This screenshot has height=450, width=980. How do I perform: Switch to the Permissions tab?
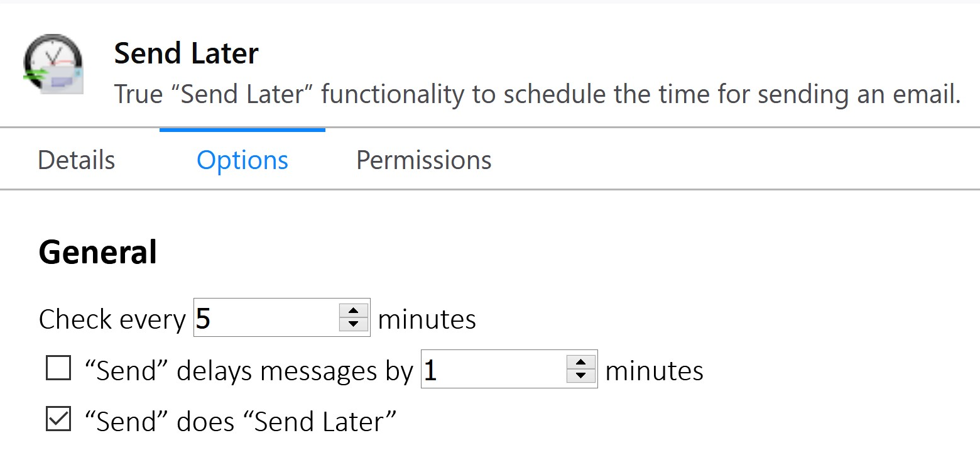coord(424,160)
